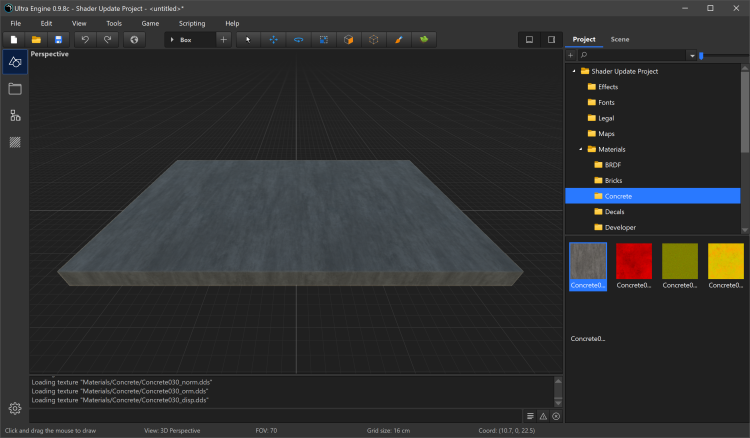
Task: Select the red Concrete material thumbnail
Action: [633, 260]
